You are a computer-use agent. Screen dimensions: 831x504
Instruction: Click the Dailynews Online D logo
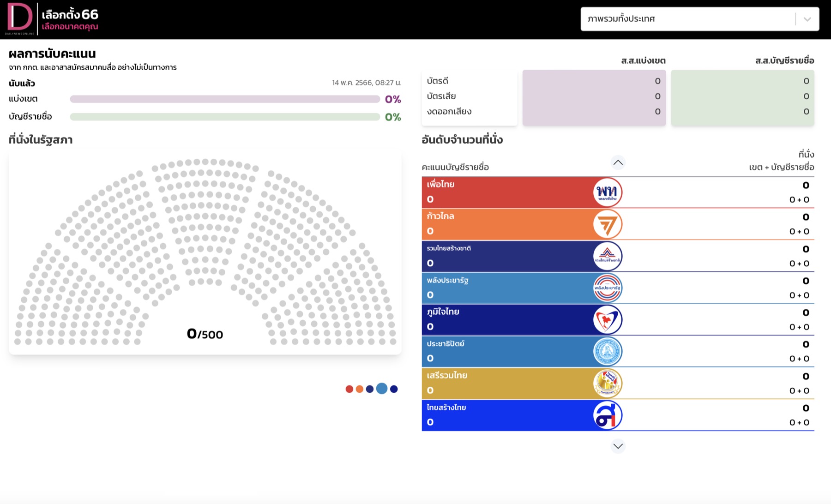coord(20,19)
